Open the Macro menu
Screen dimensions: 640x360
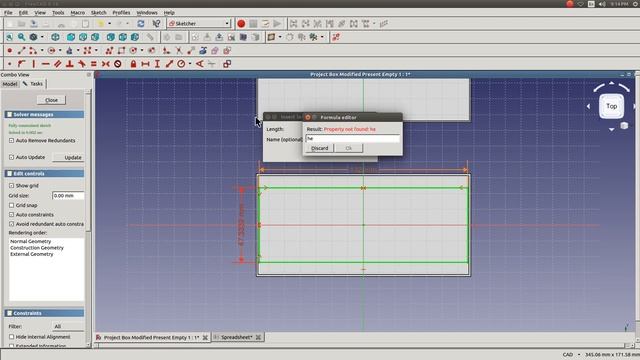[x=78, y=13]
